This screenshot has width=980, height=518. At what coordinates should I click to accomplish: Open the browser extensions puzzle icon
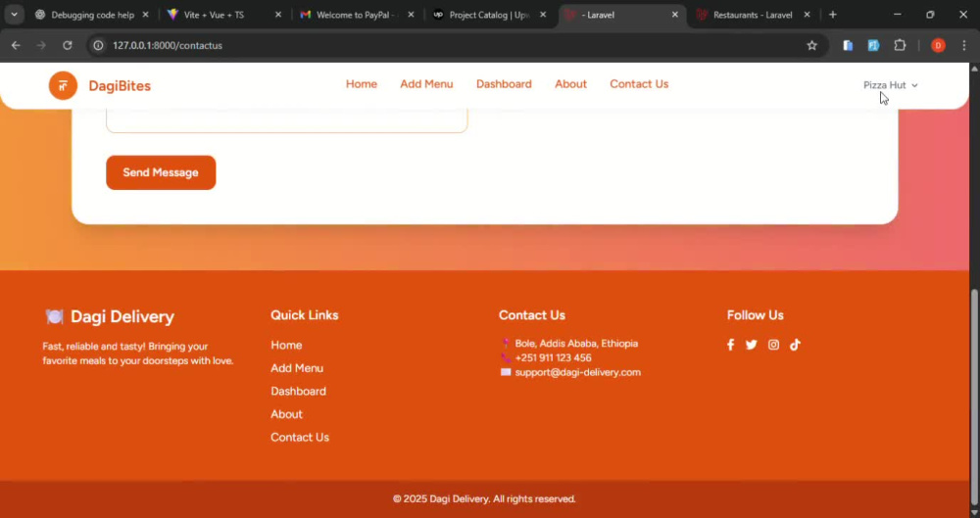click(900, 45)
